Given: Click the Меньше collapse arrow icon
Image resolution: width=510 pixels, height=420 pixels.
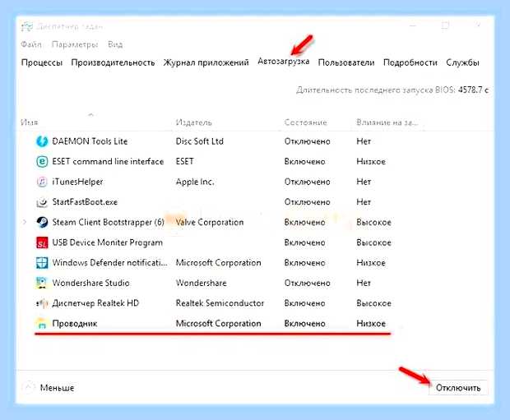Looking at the screenshot, I should click(x=28, y=387).
